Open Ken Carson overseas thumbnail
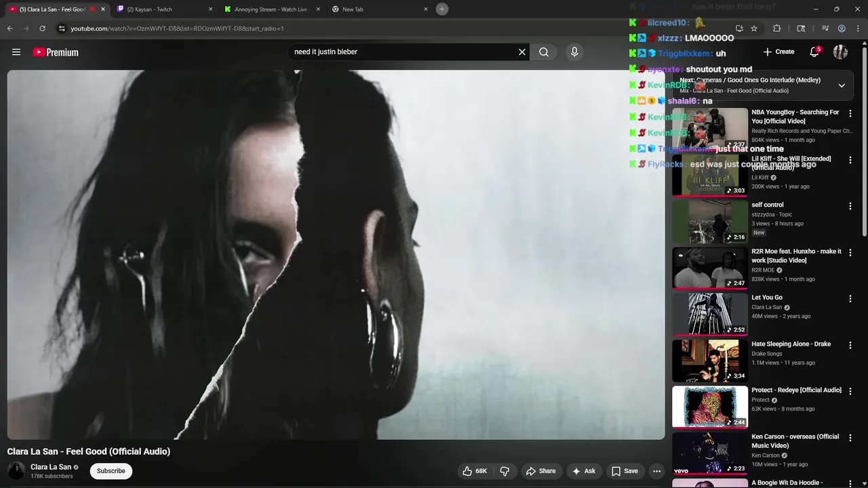This screenshot has width=868, height=488. coord(710,453)
